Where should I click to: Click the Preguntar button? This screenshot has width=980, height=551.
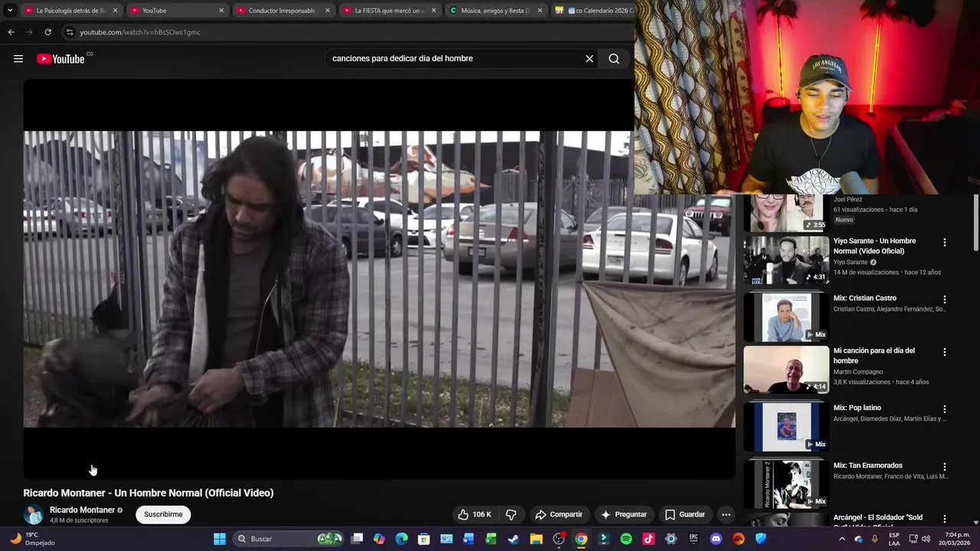pos(624,514)
